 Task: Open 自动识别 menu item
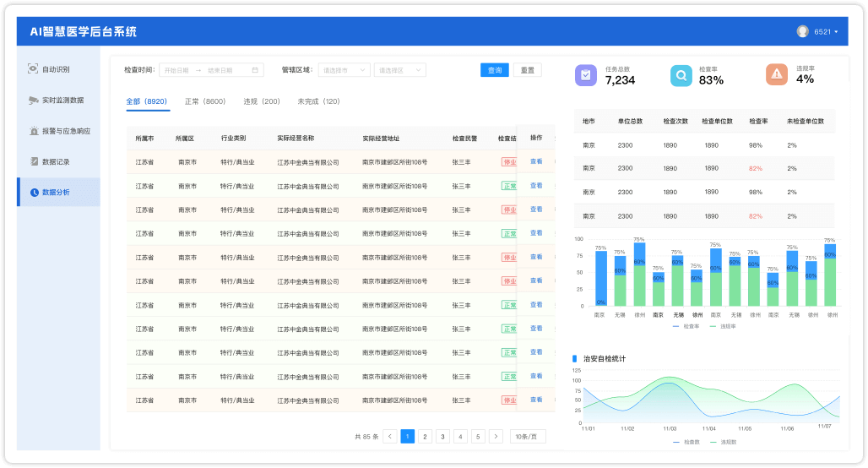(x=58, y=69)
